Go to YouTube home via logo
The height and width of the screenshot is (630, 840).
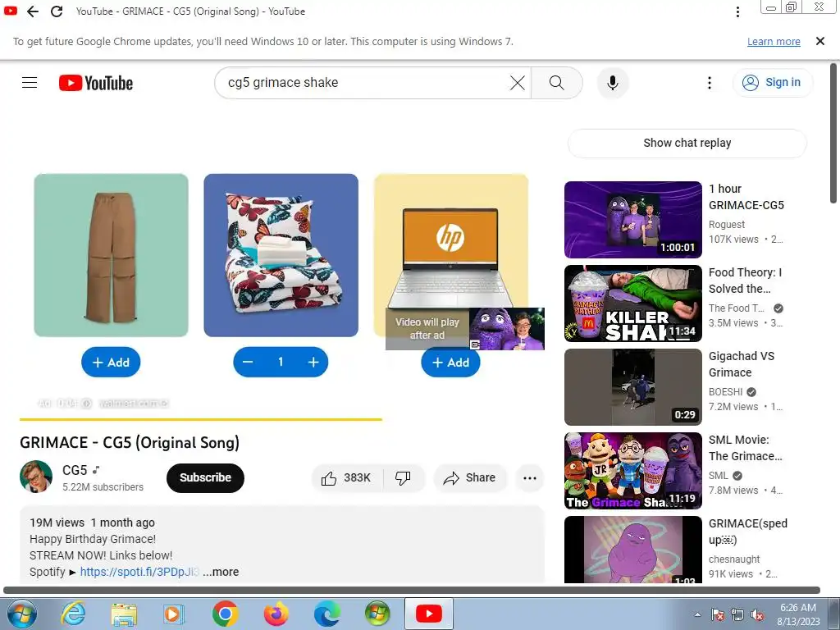click(96, 83)
